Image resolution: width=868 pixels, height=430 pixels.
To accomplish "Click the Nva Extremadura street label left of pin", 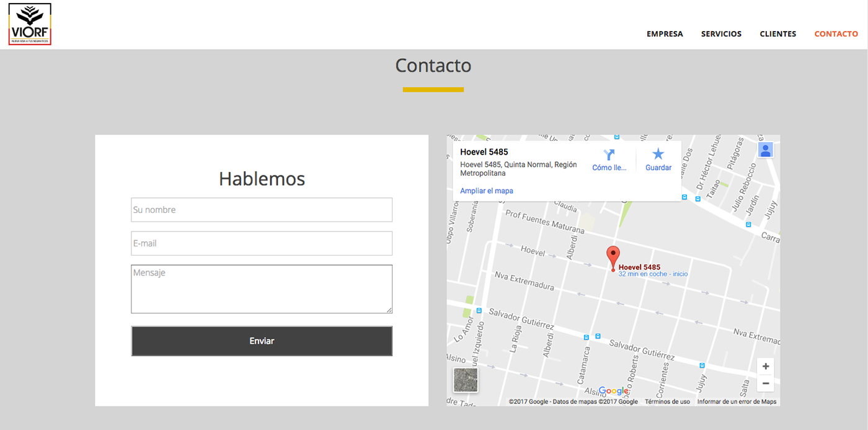I will (523, 280).
